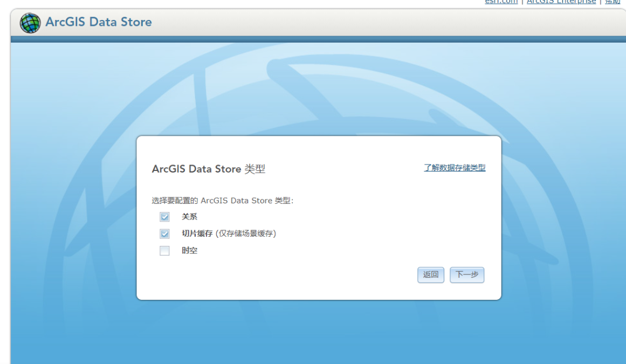626x364 pixels.
Task: Click the data store type selection prompt text
Action: coord(223,200)
